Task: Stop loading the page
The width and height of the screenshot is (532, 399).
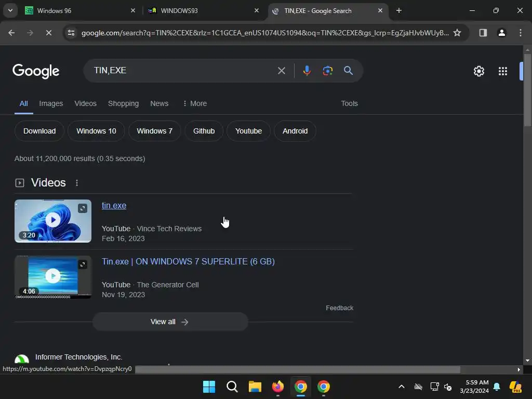Action: (48, 33)
